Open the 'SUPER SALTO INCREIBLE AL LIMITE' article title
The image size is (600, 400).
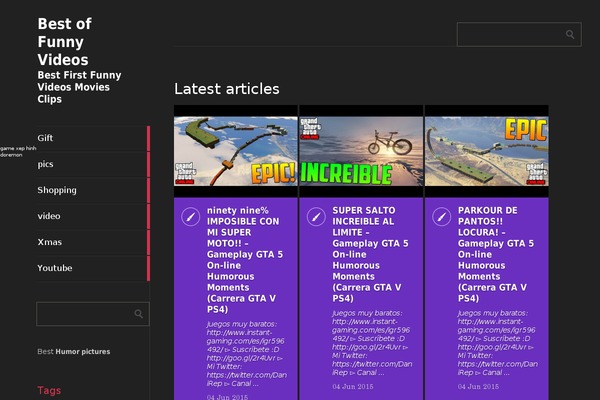coord(370,254)
